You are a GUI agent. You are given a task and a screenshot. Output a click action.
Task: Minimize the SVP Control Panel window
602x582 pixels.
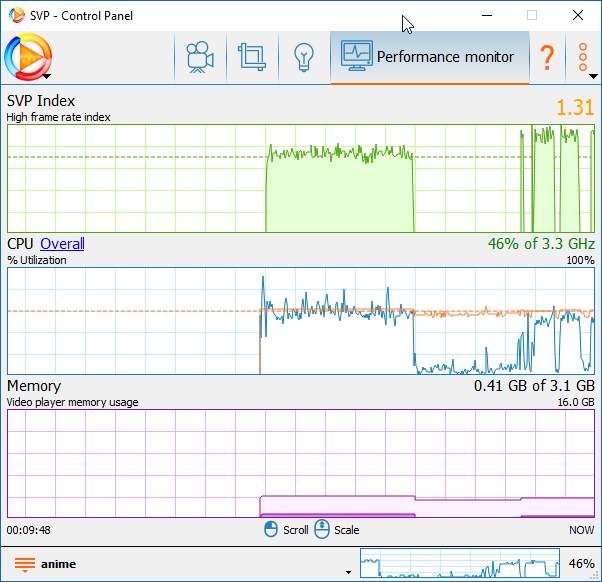486,15
